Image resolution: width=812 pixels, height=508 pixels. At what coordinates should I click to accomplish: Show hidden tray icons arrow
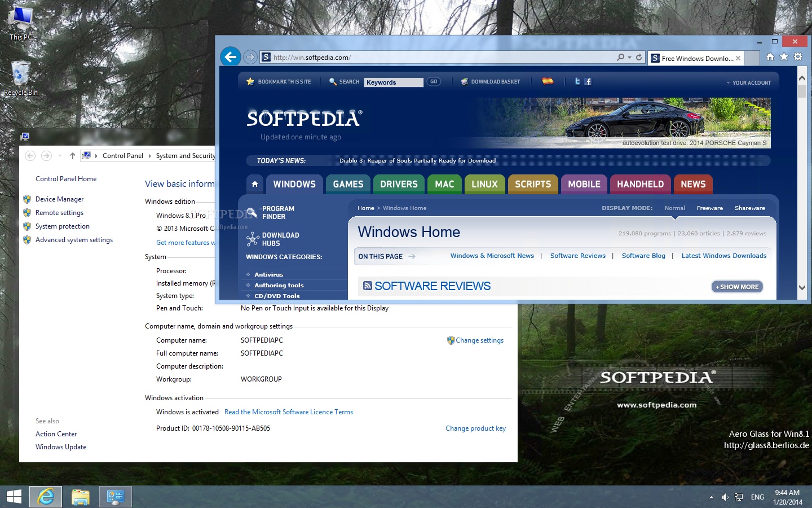pos(711,497)
